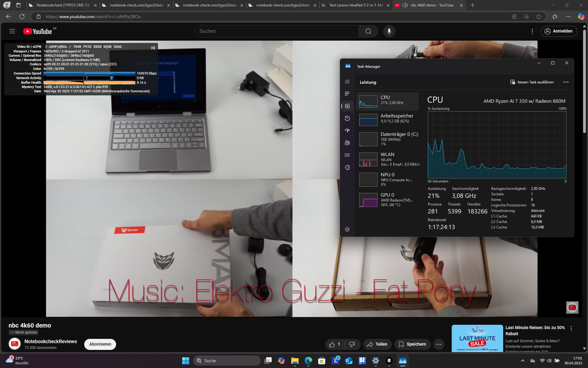Start voice search with microphone icon
Image resolution: width=588 pixels, height=368 pixels.
389,31
